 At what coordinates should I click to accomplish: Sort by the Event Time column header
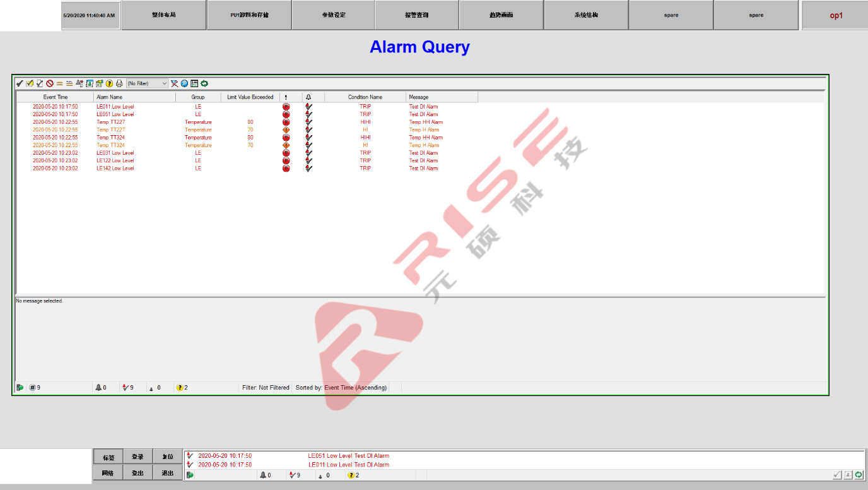click(55, 97)
